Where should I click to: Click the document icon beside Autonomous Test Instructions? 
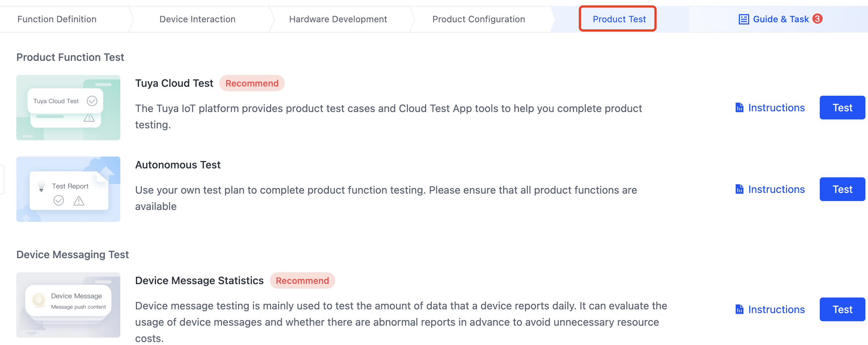coord(740,189)
